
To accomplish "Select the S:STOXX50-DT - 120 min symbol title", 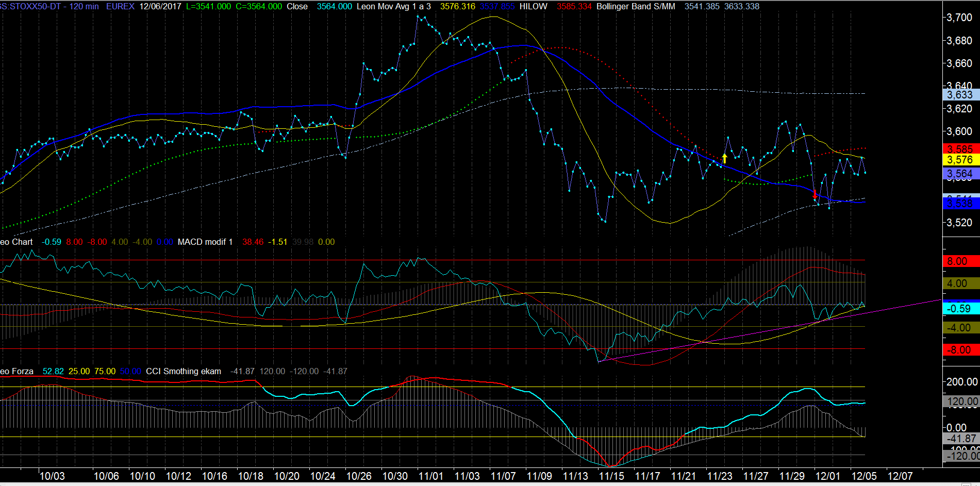I will point(49,6).
